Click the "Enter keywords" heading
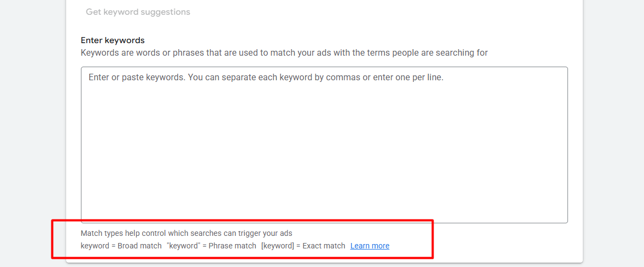The width and height of the screenshot is (644, 267). tap(113, 40)
